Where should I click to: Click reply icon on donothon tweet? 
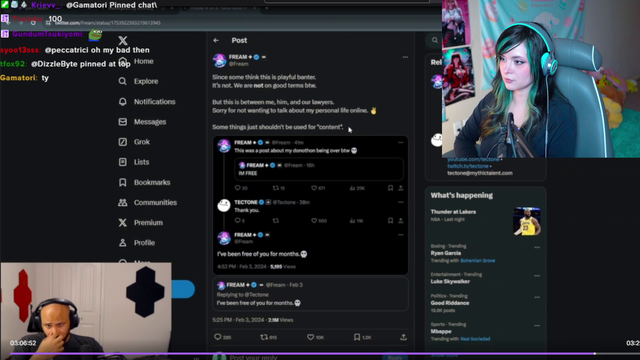click(238, 188)
